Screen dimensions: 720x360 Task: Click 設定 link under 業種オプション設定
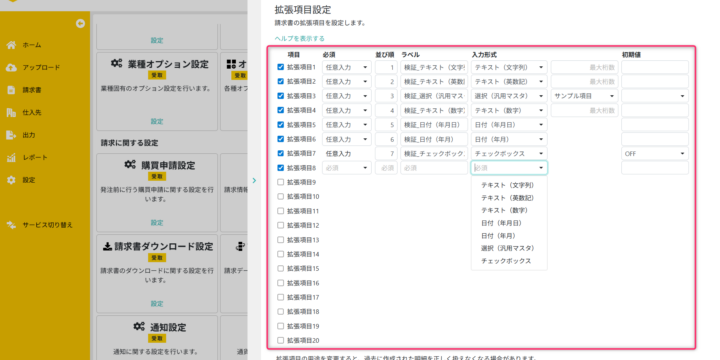tap(157, 122)
